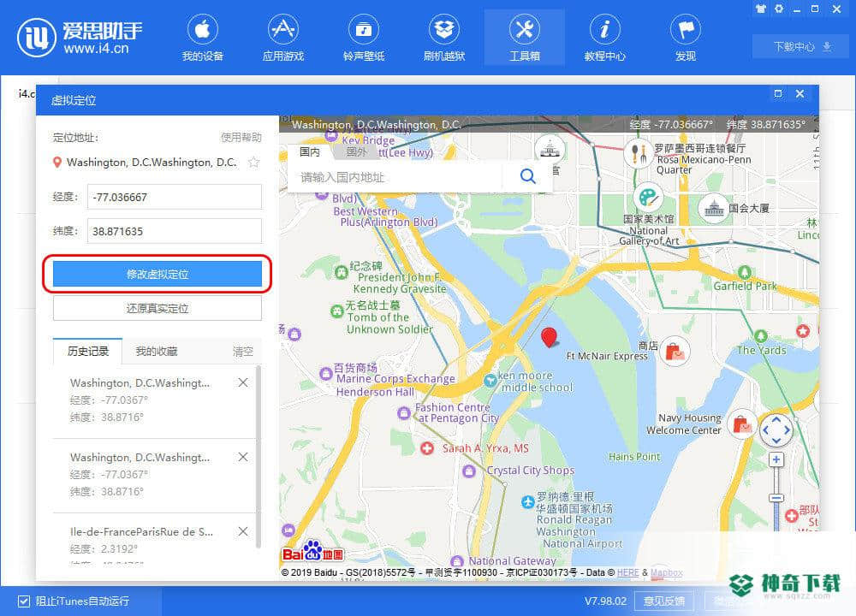The height and width of the screenshot is (616, 856).
Task: Select the 我的收藏 tab
Action: pos(157,351)
